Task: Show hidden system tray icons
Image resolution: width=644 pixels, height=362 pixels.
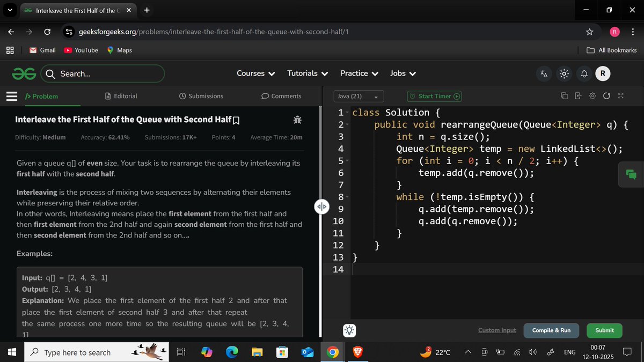Action: click(x=468, y=352)
